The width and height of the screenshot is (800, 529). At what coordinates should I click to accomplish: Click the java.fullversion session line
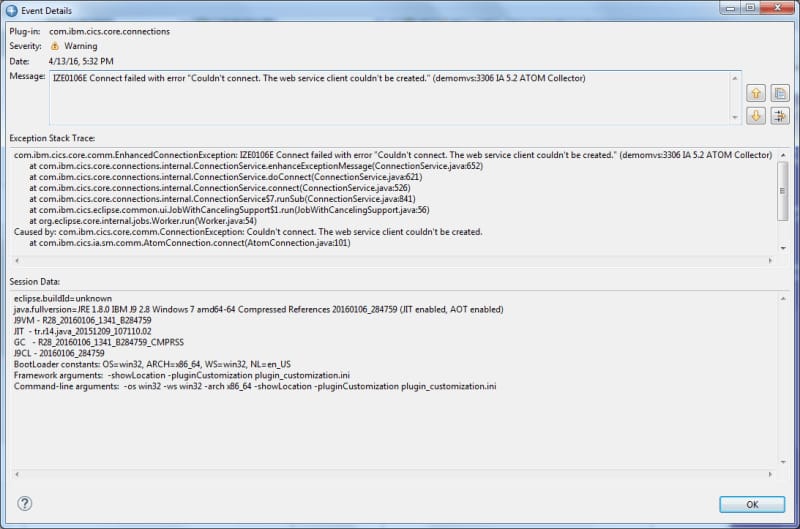(259, 309)
